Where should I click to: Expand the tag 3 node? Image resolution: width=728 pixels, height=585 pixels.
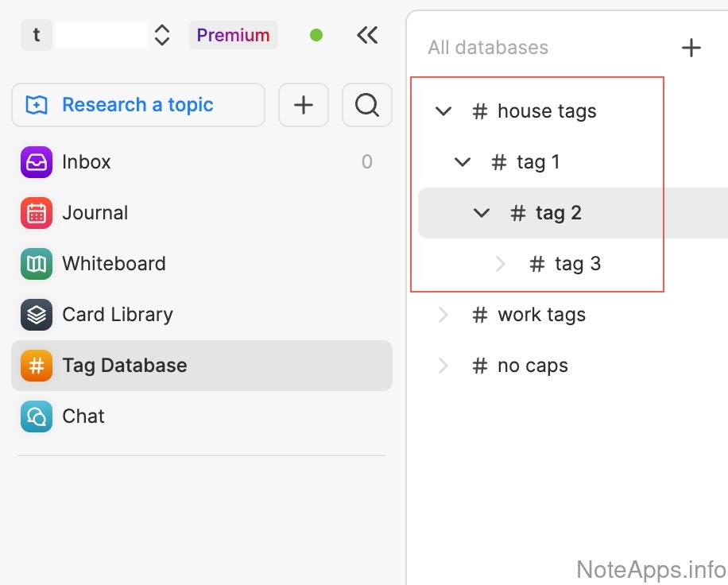pos(501,264)
